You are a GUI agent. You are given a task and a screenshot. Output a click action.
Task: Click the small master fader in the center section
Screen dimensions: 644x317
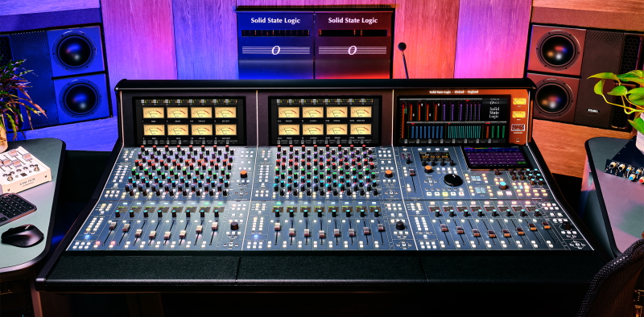click(x=412, y=172)
